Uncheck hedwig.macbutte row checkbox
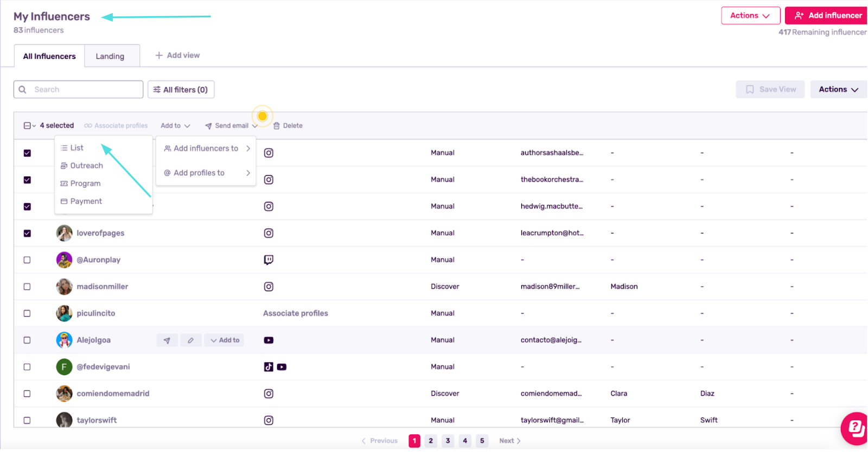Image resolution: width=868 pixels, height=455 pixels. [27, 206]
